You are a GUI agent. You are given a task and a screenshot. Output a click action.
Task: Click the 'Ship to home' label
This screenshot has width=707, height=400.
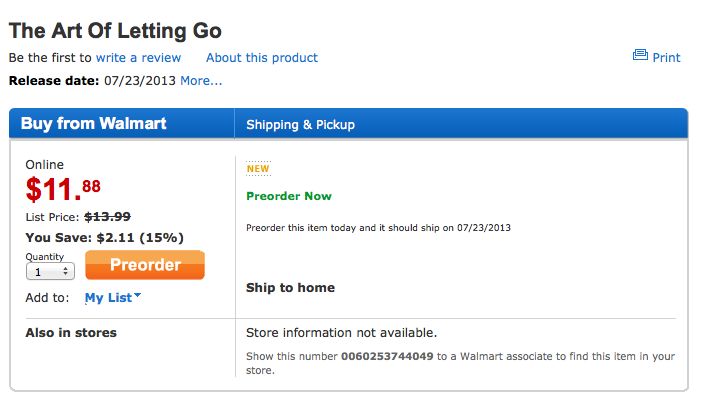(290, 288)
